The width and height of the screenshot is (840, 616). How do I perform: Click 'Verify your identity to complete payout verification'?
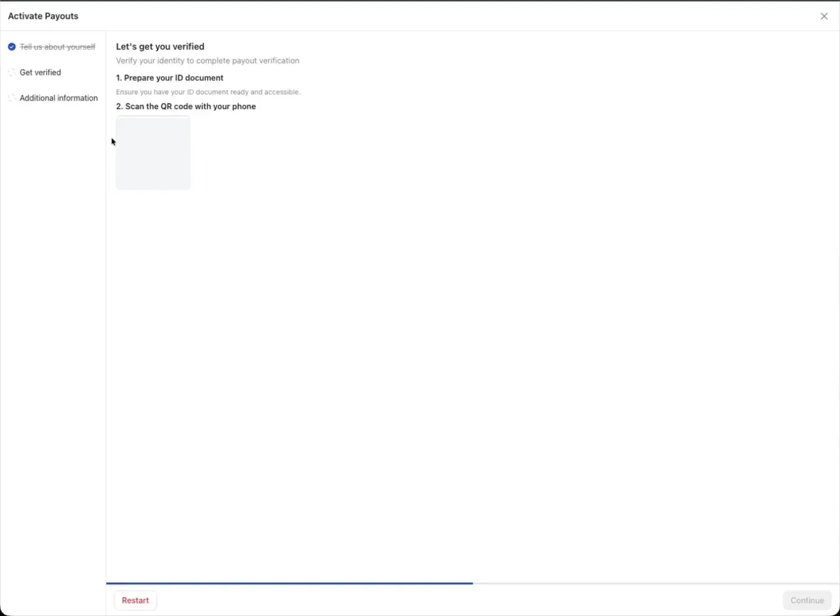click(x=208, y=61)
